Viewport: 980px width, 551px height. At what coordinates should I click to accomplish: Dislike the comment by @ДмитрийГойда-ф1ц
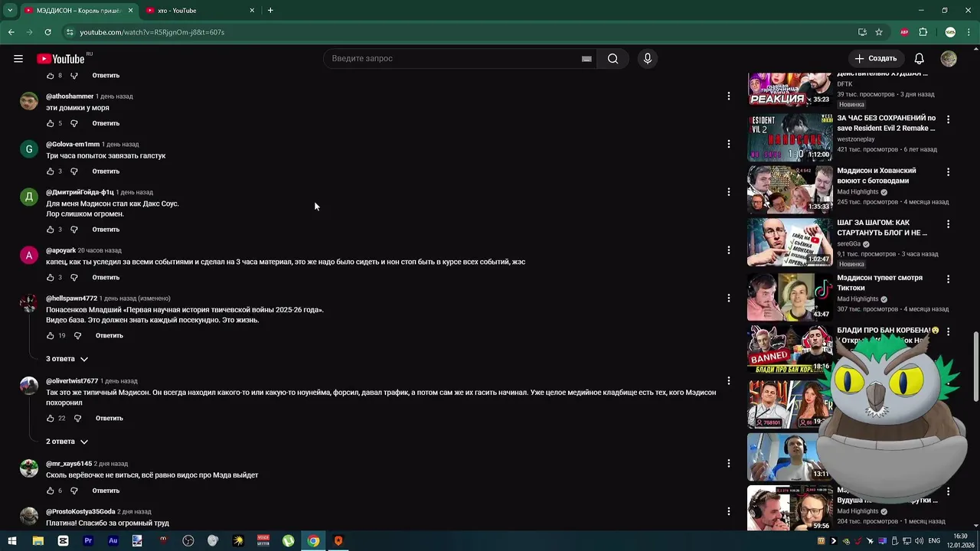point(74,230)
